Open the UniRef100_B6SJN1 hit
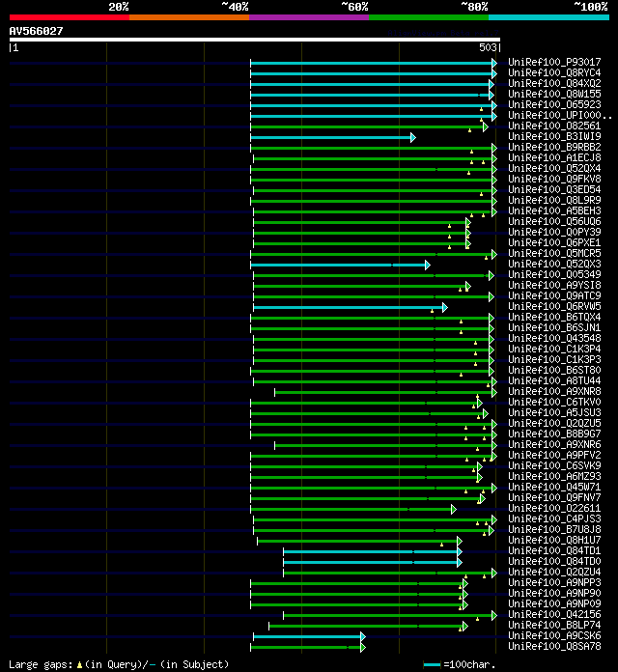 tap(554, 328)
